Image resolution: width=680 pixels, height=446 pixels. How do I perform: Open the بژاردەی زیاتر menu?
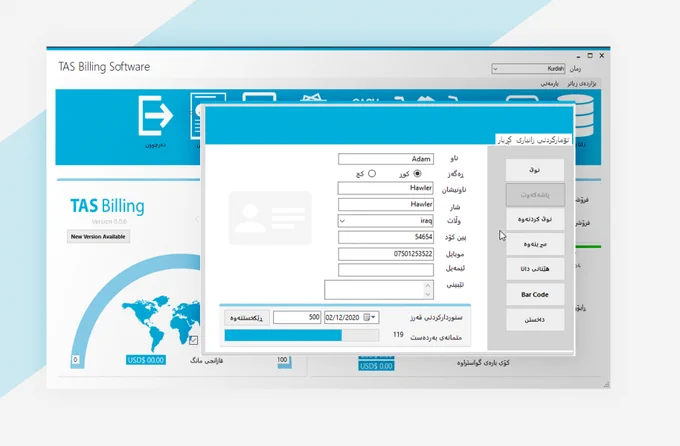[582, 83]
